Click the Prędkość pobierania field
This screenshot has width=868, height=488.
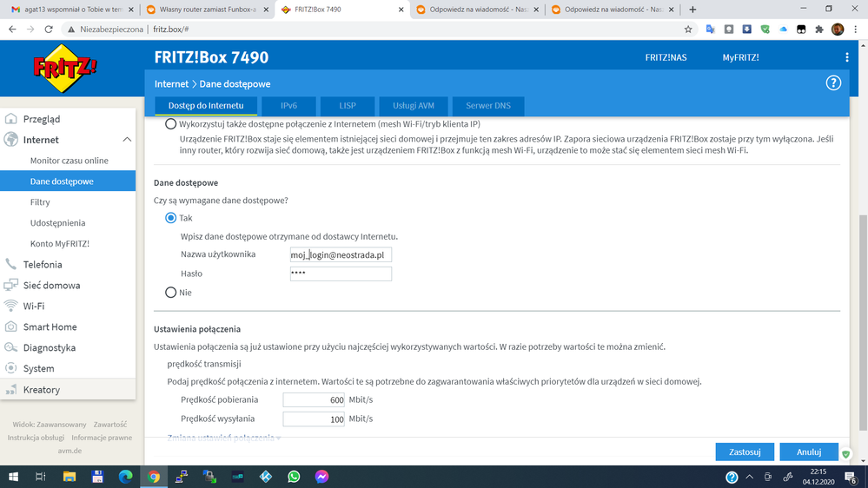pos(314,399)
